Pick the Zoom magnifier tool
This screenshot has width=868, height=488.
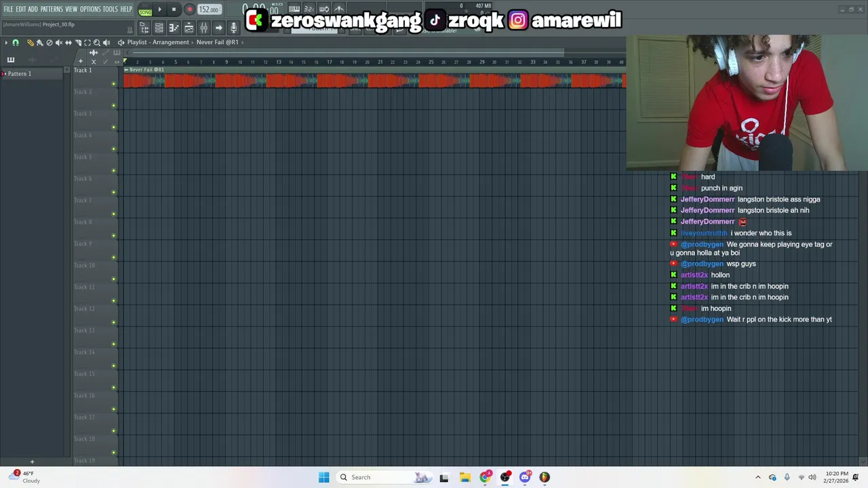97,42
